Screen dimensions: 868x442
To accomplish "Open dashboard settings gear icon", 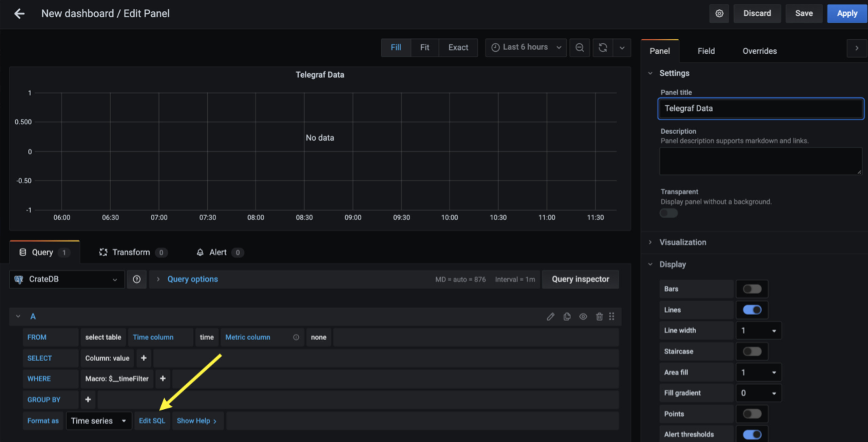I will coord(719,14).
